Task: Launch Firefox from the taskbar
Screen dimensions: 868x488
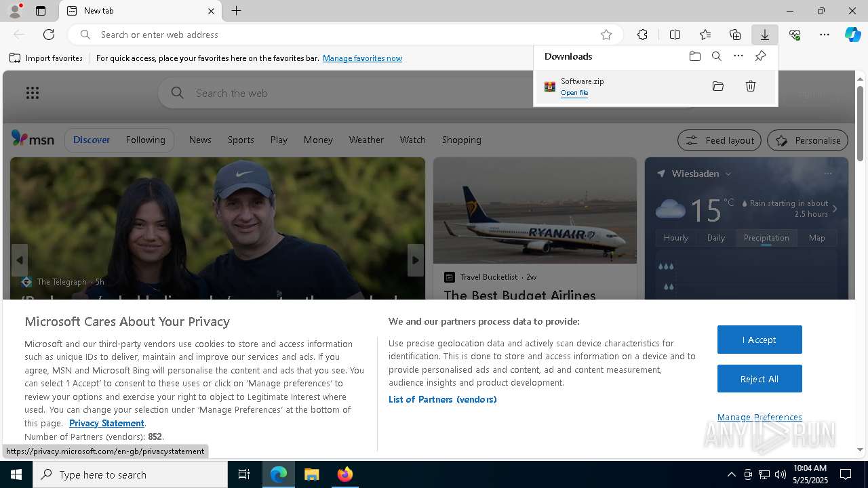Action: click(345, 474)
